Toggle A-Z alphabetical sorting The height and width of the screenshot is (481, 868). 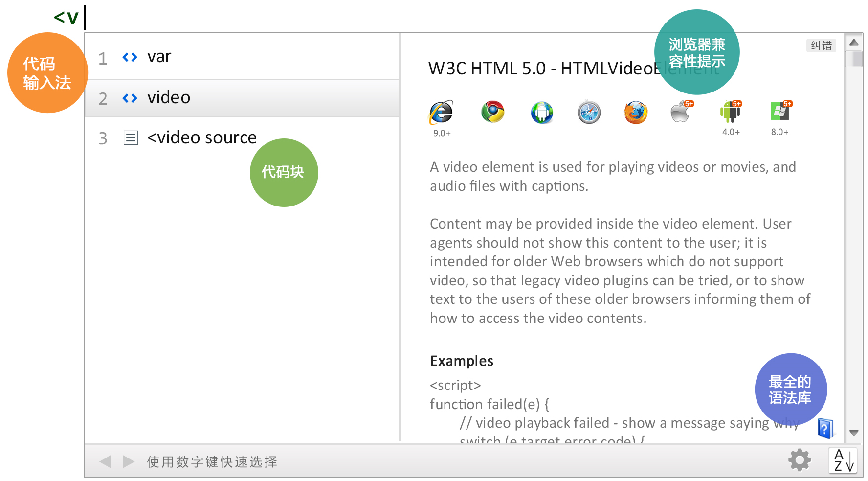pyautogui.click(x=843, y=460)
